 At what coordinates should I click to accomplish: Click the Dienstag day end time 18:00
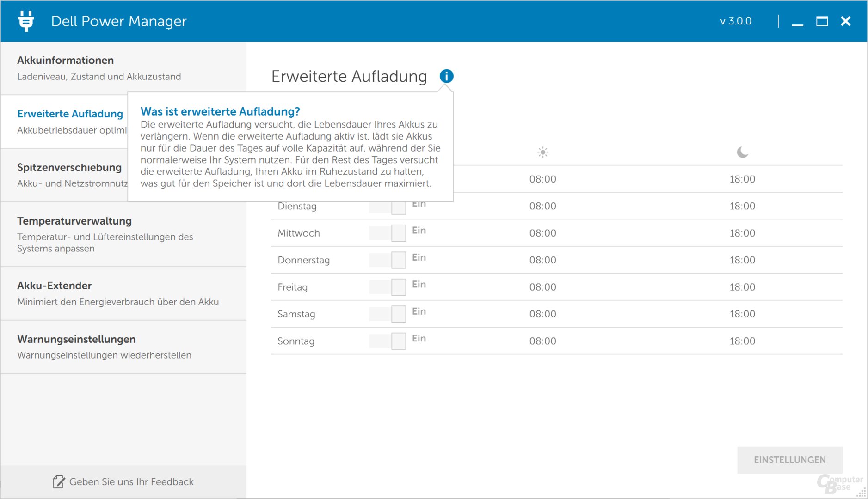(742, 206)
